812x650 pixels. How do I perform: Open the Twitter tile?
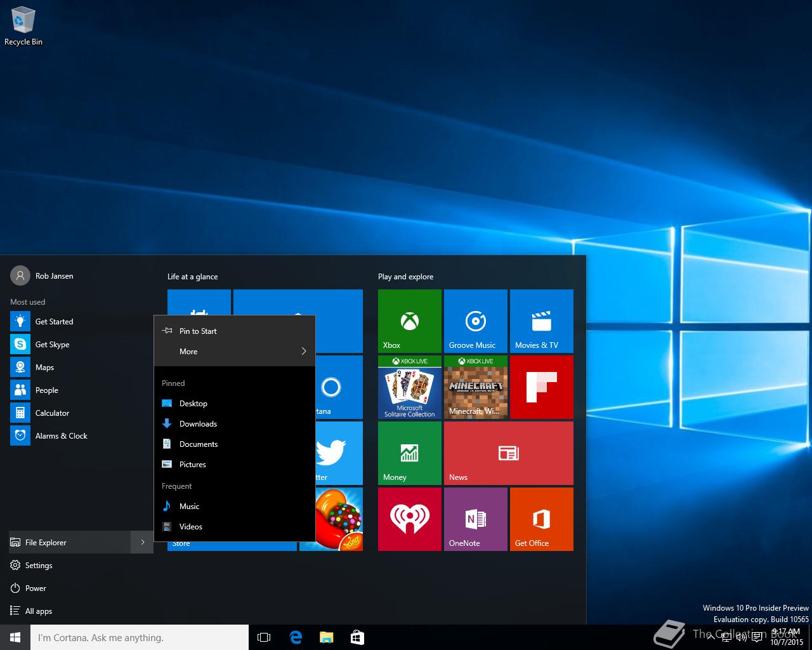click(x=339, y=453)
